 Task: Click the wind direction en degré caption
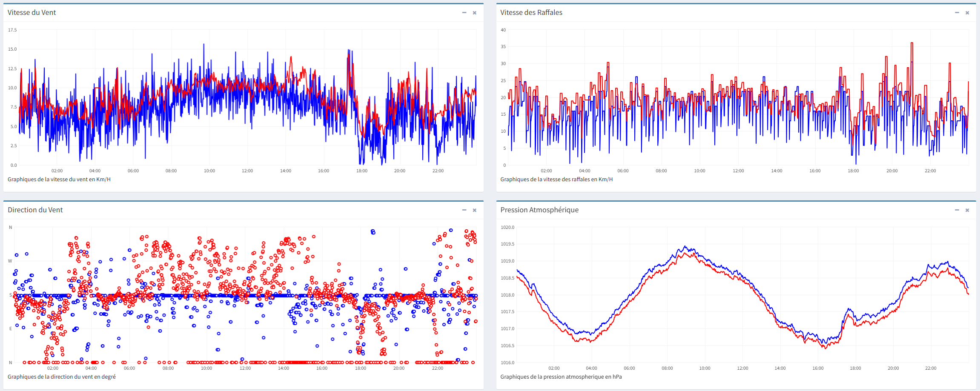coord(61,377)
